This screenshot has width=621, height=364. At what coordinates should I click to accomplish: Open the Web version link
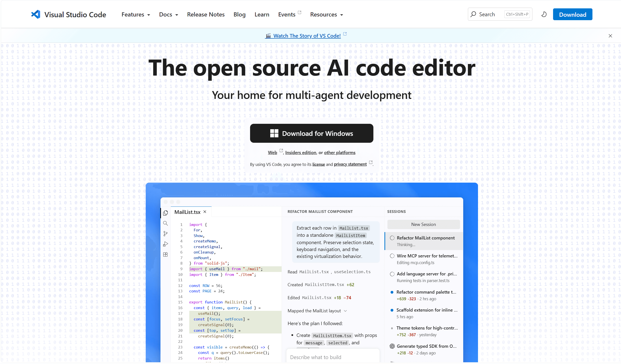[272, 153]
